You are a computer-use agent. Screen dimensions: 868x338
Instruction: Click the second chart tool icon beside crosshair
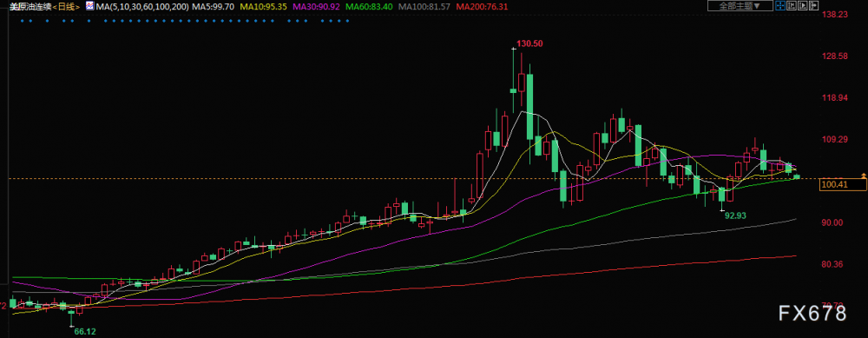tap(792, 6)
